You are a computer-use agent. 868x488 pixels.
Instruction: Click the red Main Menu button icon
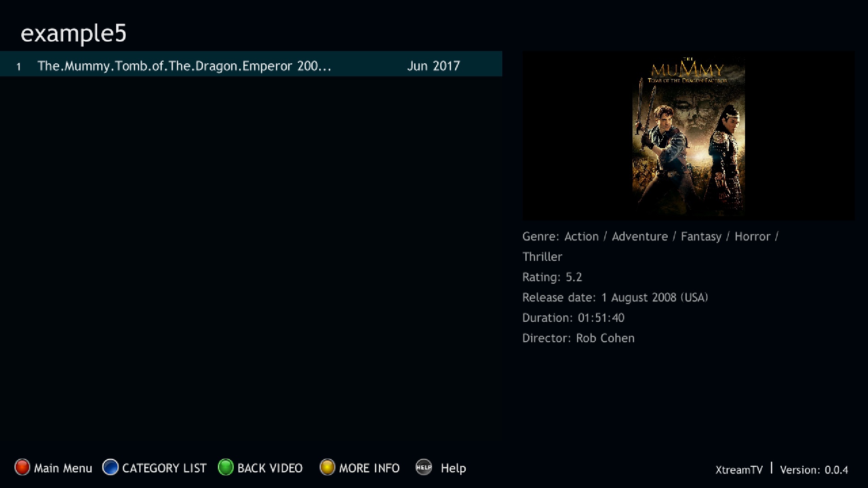22,467
